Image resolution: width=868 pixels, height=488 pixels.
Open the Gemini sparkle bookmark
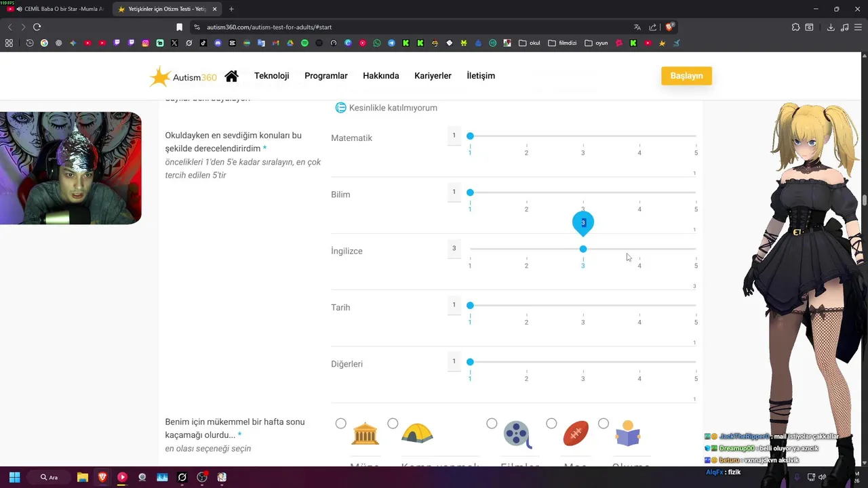coord(73,43)
